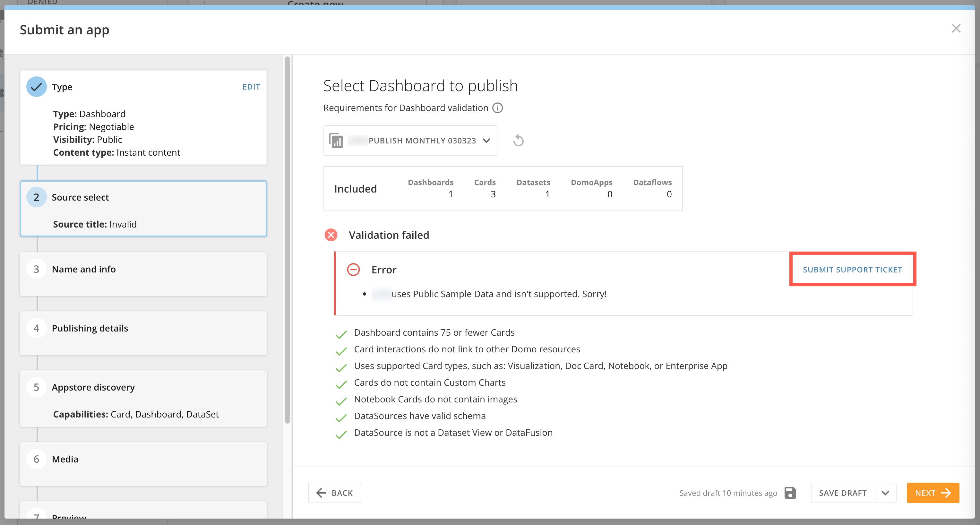
Task: Close the Submit an app dialog
Action: tap(956, 29)
